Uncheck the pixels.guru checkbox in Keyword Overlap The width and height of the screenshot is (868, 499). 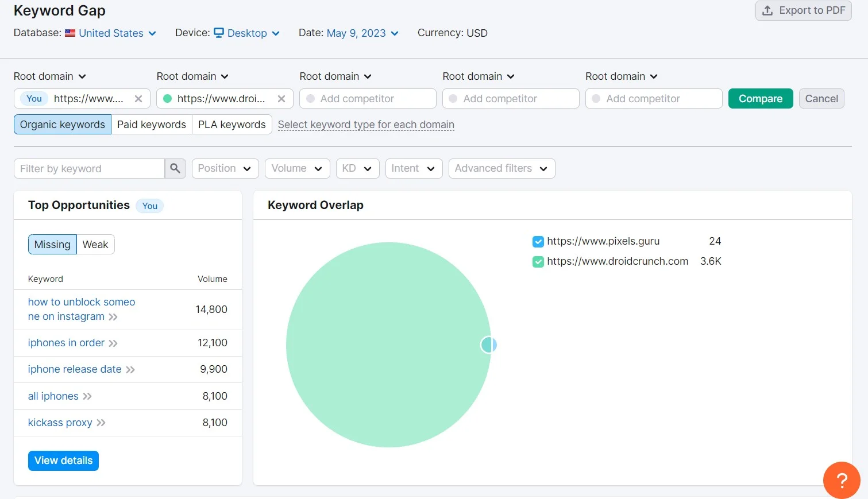coord(538,241)
